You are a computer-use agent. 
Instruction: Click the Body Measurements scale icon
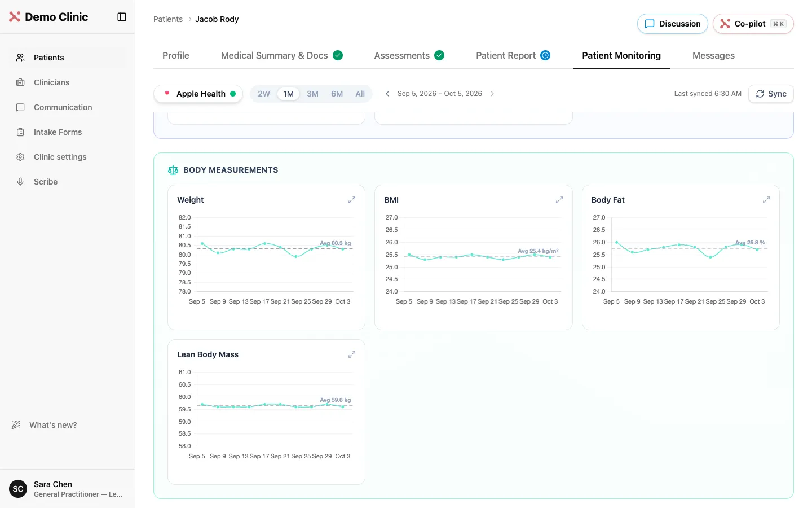point(173,170)
